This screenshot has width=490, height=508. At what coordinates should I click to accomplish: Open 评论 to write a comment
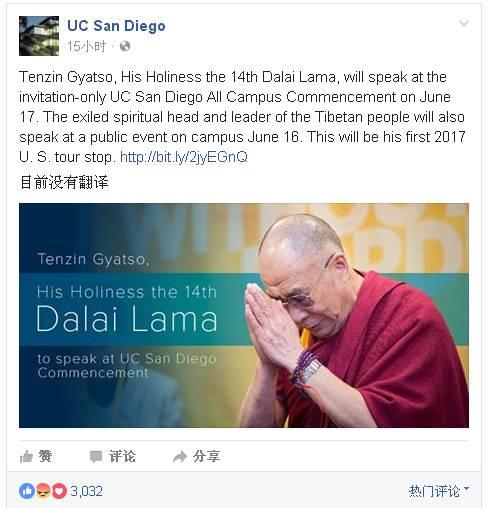[122, 456]
